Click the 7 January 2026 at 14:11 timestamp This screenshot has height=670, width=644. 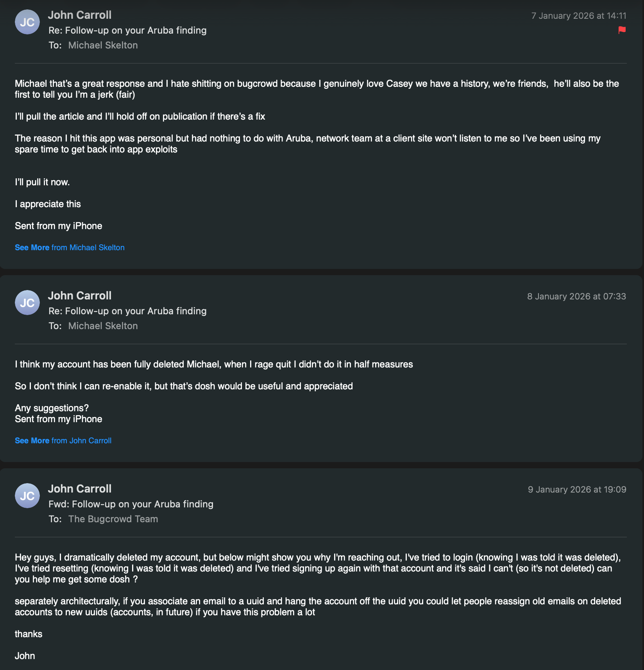pos(578,16)
